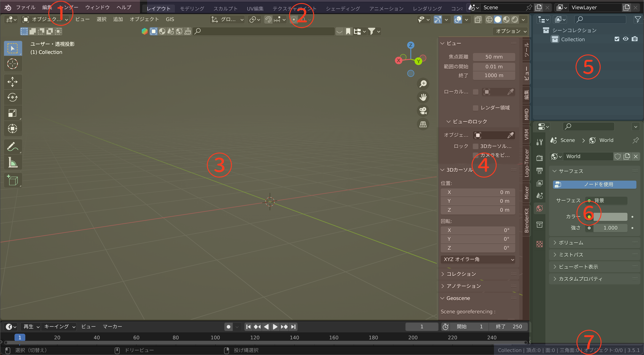This screenshot has height=355, width=644.
Task: Open the Global transform orientation dropdown
Action: coord(227,20)
